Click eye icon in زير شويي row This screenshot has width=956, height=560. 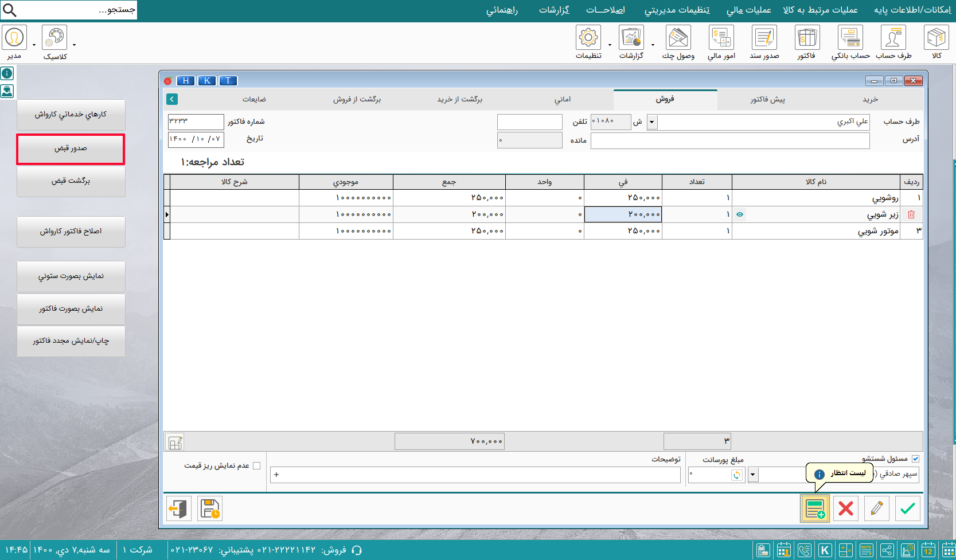pyautogui.click(x=740, y=214)
